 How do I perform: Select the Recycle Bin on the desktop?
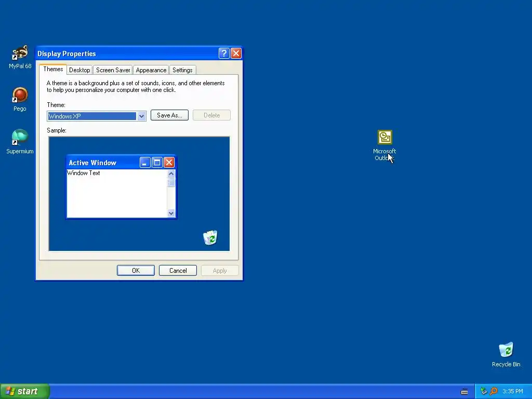point(506,355)
